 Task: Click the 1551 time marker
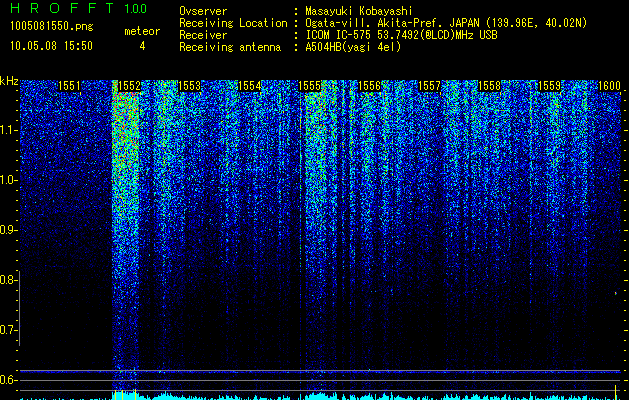(69, 86)
